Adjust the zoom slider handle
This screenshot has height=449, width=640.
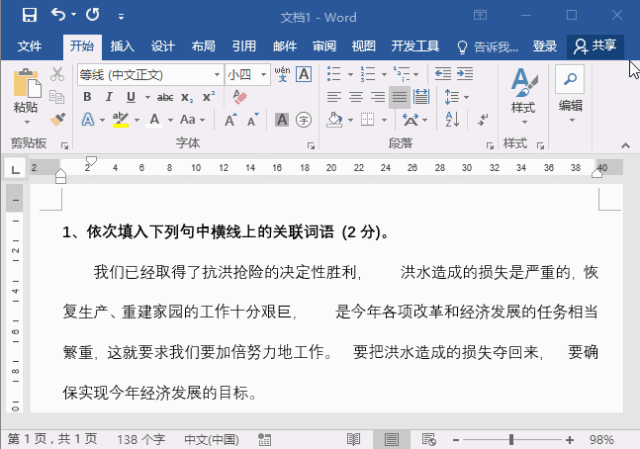(511, 440)
